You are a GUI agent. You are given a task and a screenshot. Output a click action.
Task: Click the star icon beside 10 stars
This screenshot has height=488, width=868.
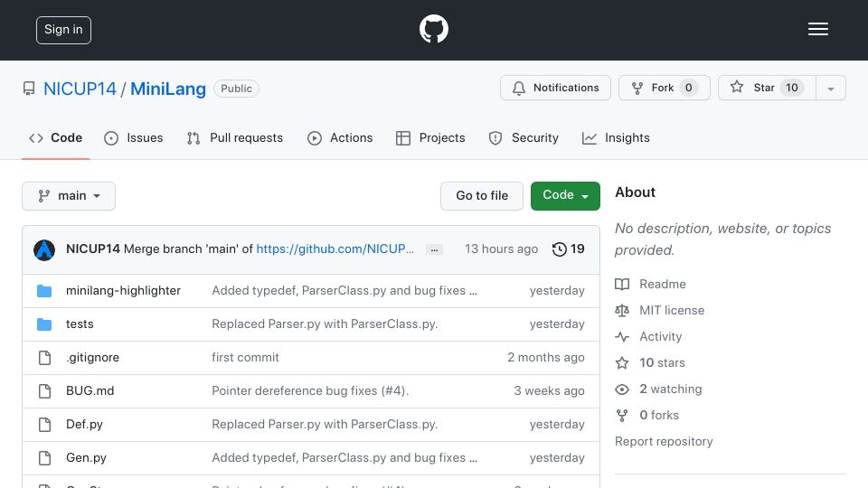[x=622, y=363]
